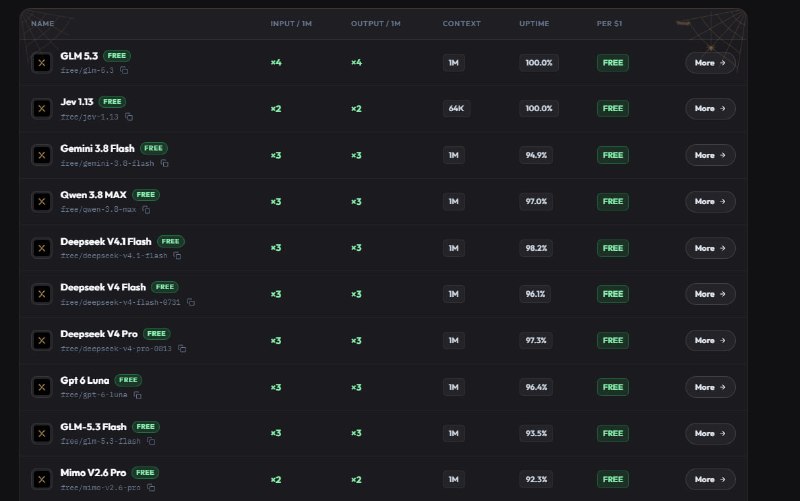
Task: Copy the free/jev-1.13 model ID
Action: 129,117
